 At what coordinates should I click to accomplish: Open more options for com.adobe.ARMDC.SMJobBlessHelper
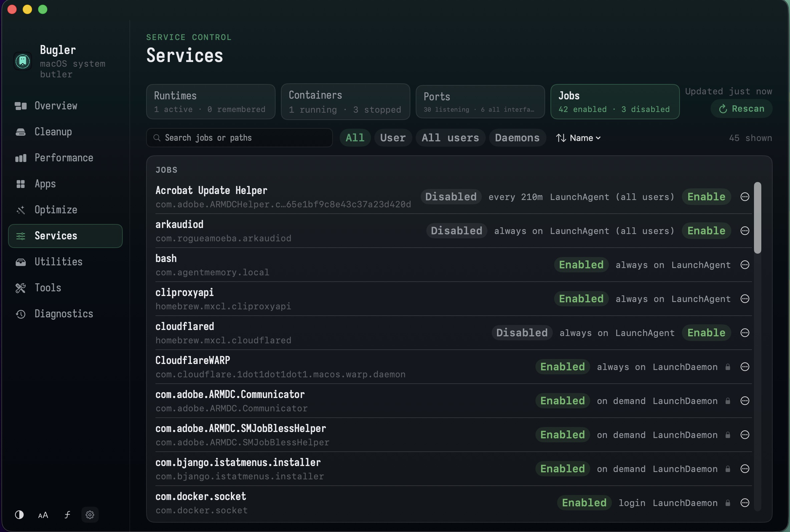coord(745,435)
